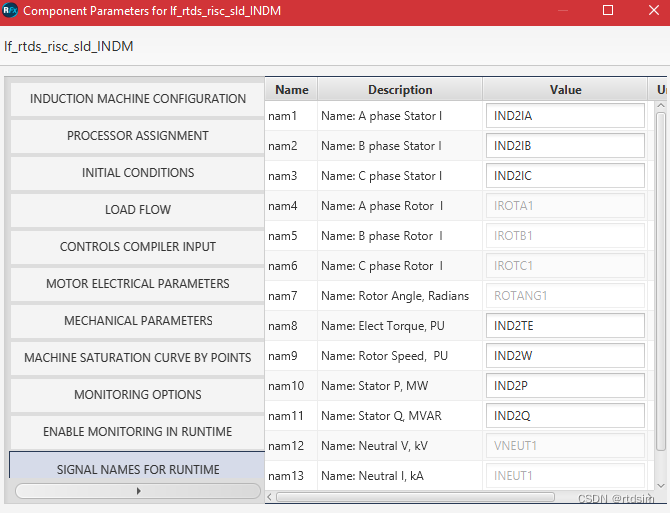Maximize the Component Parameters window
The width and height of the screenshot is (670, 513).
click(608, 10)
